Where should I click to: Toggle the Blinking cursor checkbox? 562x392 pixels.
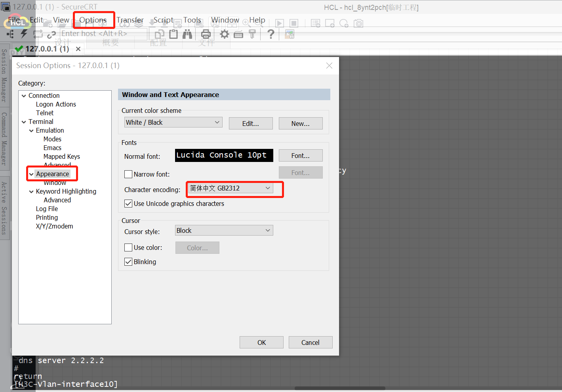tap(128, 262)
